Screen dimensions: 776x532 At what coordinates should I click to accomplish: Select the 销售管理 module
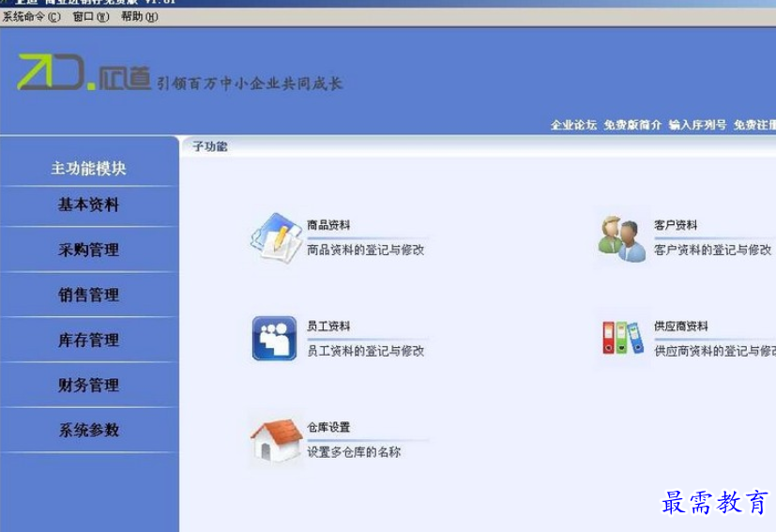click(x=88, y=295)
